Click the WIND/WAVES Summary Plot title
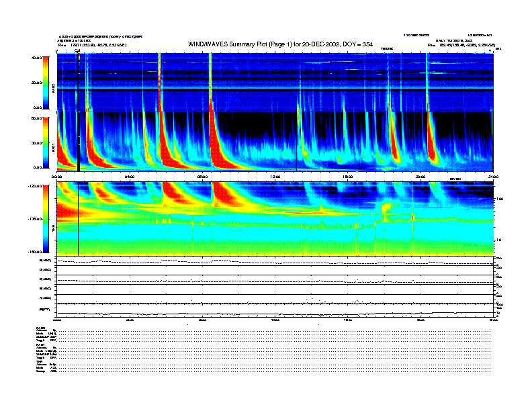 [x=280, y=44]
